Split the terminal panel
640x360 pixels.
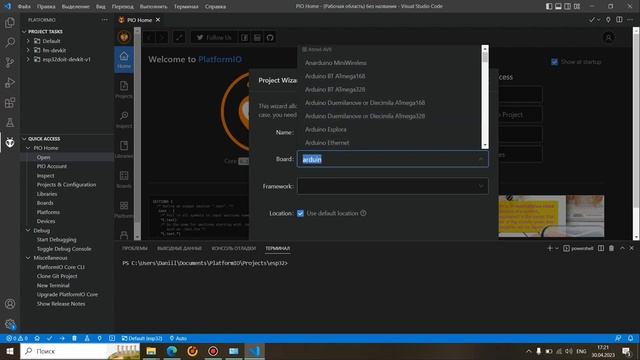pos(601,248)
